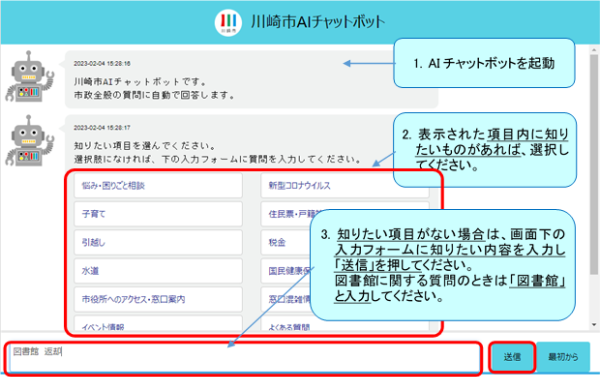The height and width of the screenshot is (377, 600).
Task: Open 市役所へのアクセス・窓口案内 topic
Action: point(158,299)
